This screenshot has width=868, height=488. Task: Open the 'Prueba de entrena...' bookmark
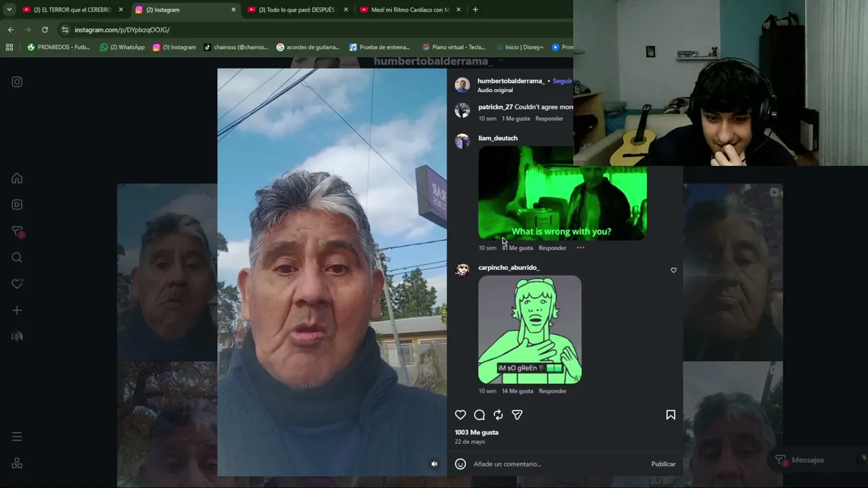click(x=380, y=47)
